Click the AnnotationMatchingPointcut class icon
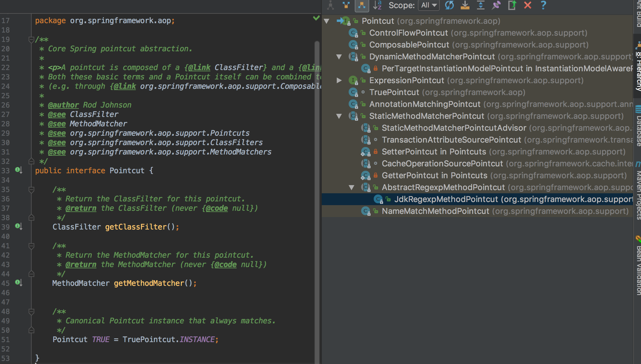 click(x=353, y=104)
